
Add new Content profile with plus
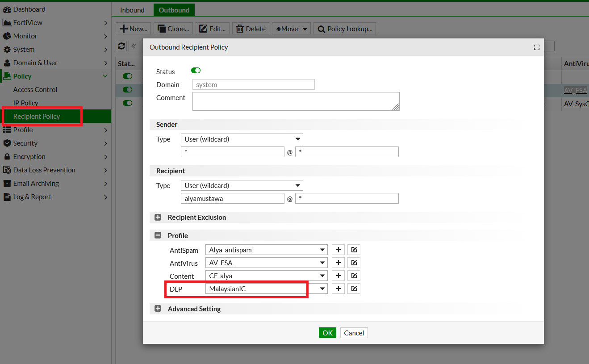pyautogui.click(x=338, y=276)
